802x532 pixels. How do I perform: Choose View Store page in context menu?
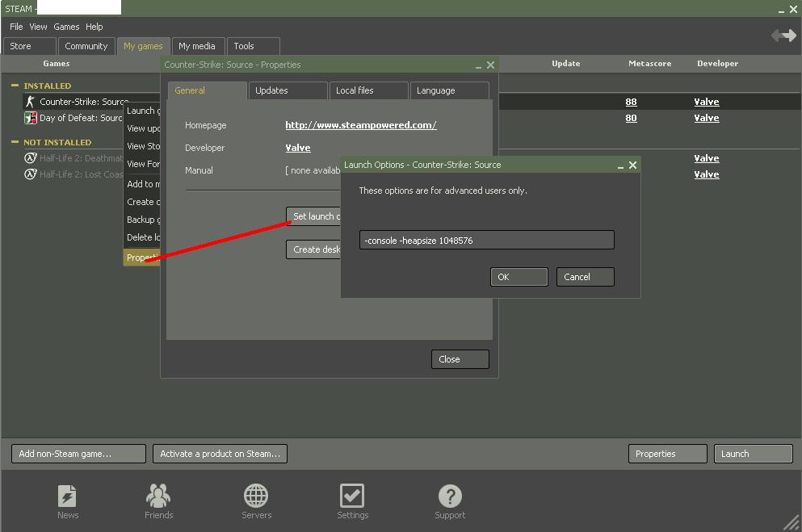pyautogui.click(x=141, y=146)
